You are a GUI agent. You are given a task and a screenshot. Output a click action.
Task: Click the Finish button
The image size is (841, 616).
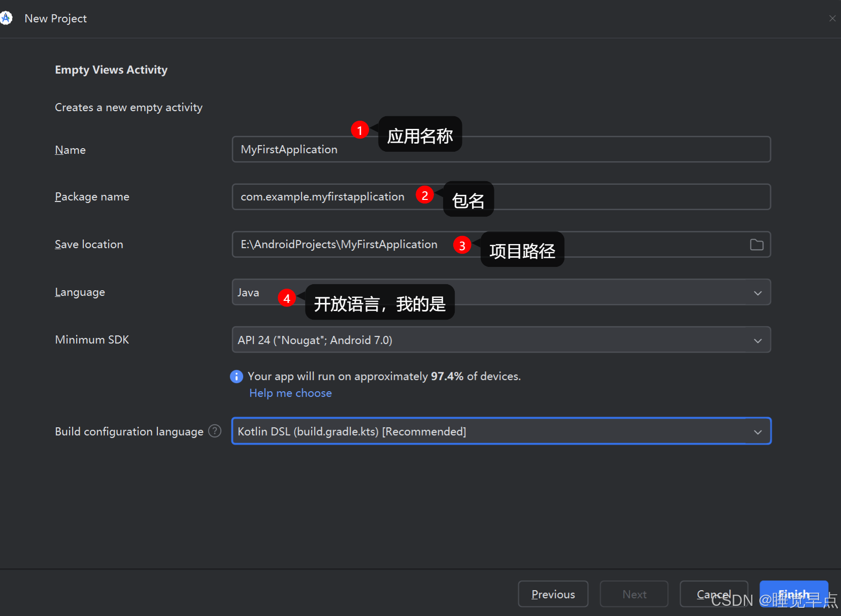(793, 594)
